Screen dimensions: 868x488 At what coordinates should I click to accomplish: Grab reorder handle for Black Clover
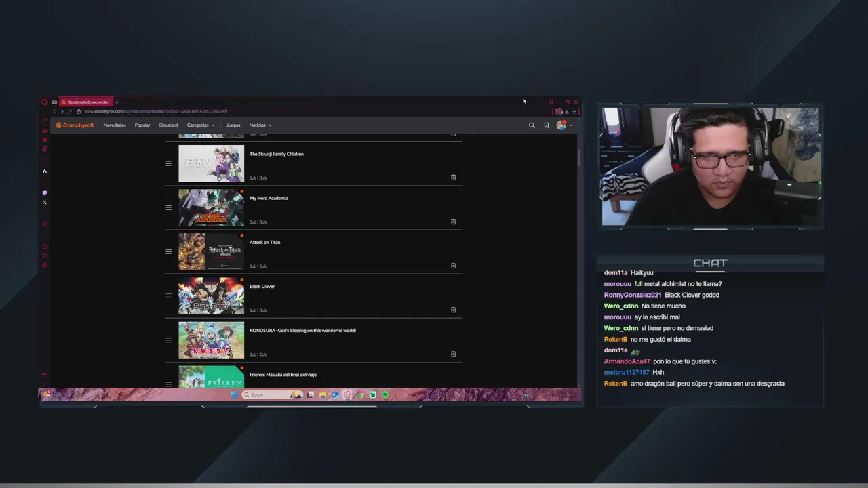click(x=169, y=296)
